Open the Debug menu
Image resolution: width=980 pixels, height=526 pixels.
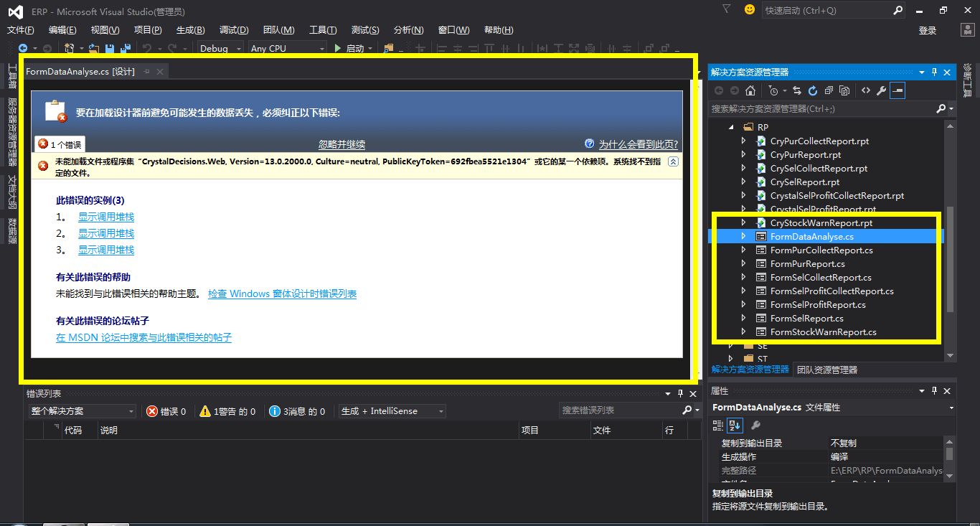pos(234,30)
